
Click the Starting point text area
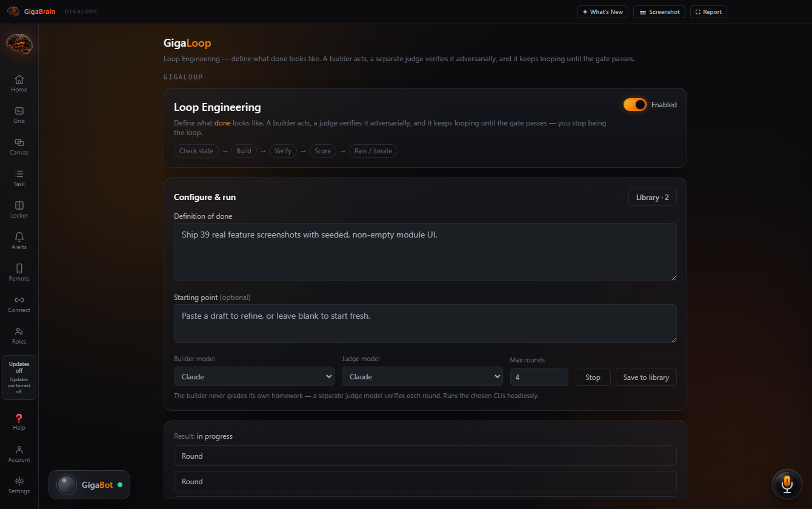pyautogui.click(x=425, y=324)
